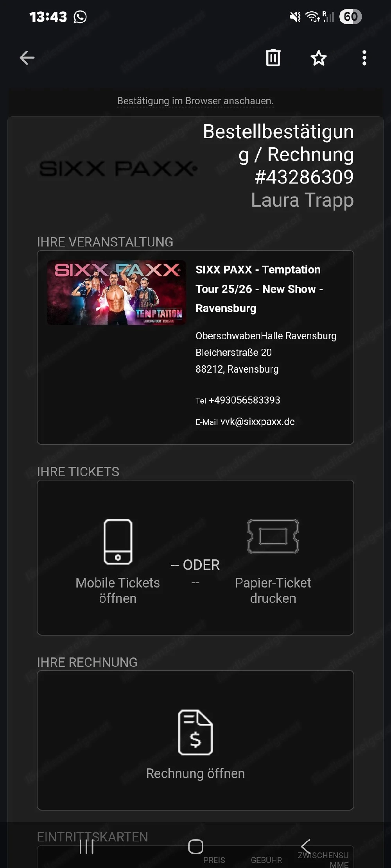Email vvk@sixxpaxx.de
The width and height of the screenshot is (391, 868).
(258, 421)
